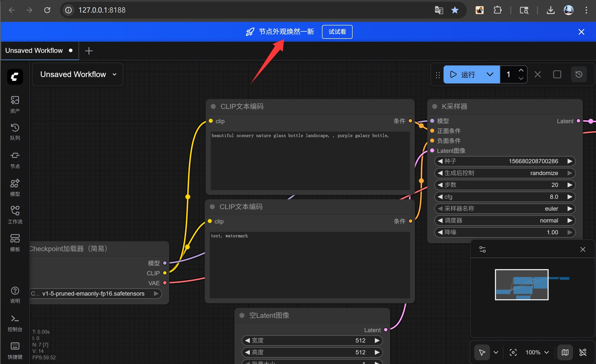Viewport: 596px width, 364px height.
Task: Collapse the K采样器 node using its dot
Action: (x=434, y=106)
